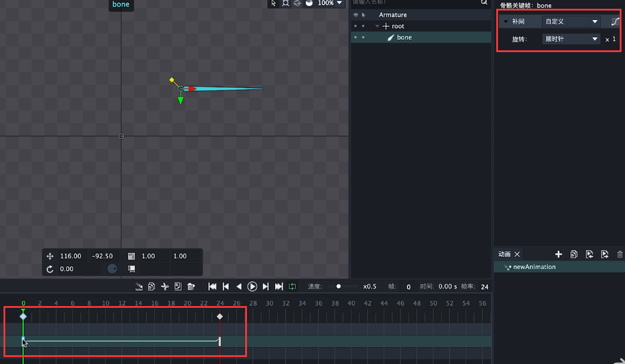Go to the next keyframe
The width and height of the screenshot is (625, 364).
coord(266,286)
